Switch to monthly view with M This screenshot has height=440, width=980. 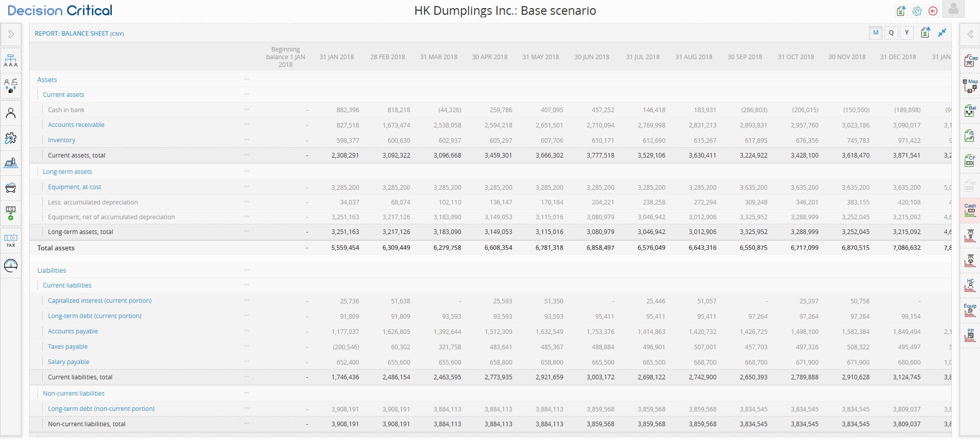(x=876, y=33)
